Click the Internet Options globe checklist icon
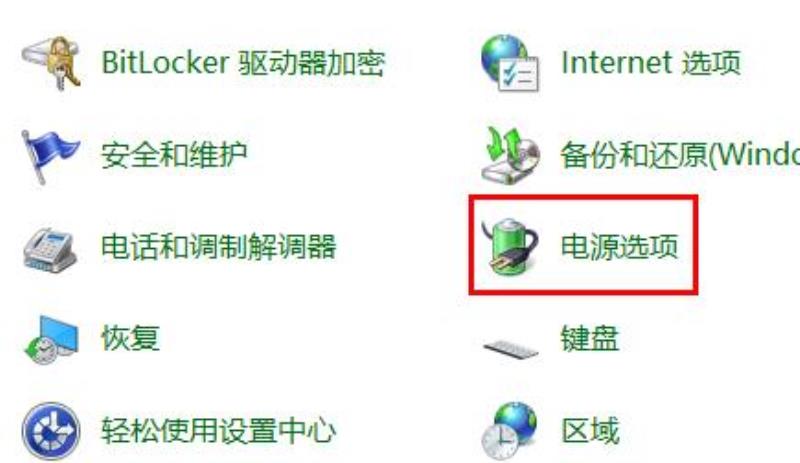Viewport: 800px width, 463px height. (510, 63)
